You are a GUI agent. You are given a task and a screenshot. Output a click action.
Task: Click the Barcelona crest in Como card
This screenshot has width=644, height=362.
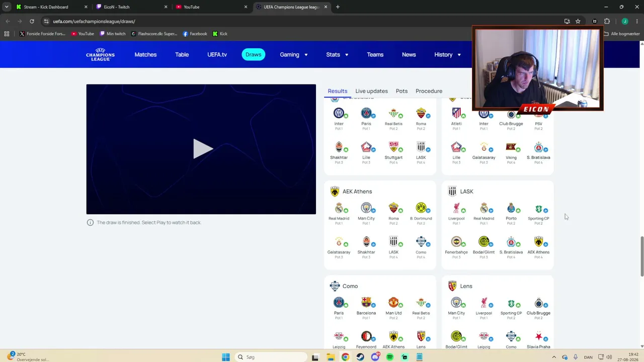(x=366, y=302)
